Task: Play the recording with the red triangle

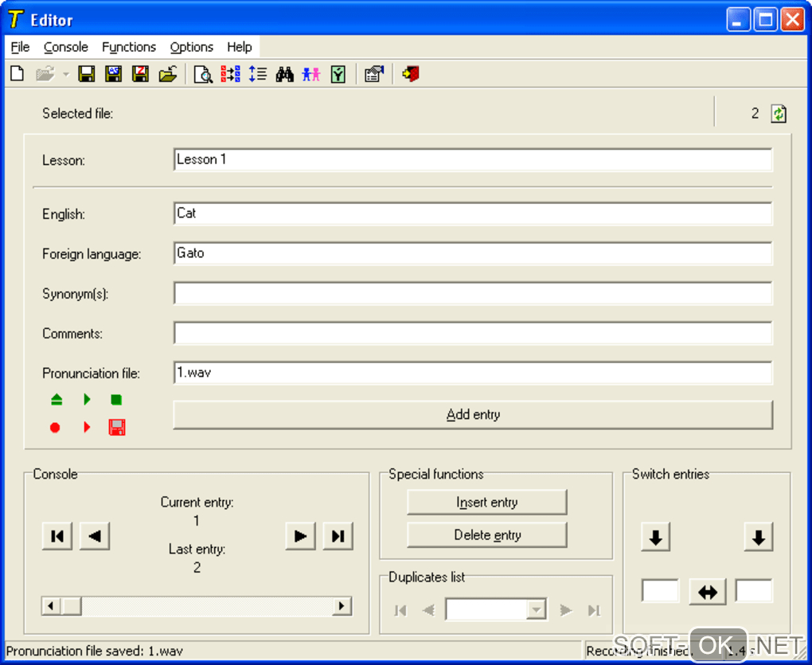Action: tap(87, 428)
